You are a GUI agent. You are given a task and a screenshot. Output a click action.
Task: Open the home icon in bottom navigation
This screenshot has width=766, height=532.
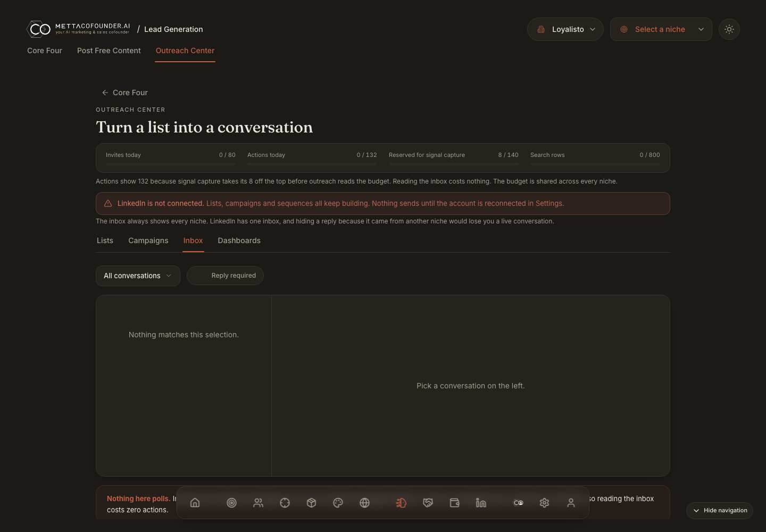(x=195, y=503)
